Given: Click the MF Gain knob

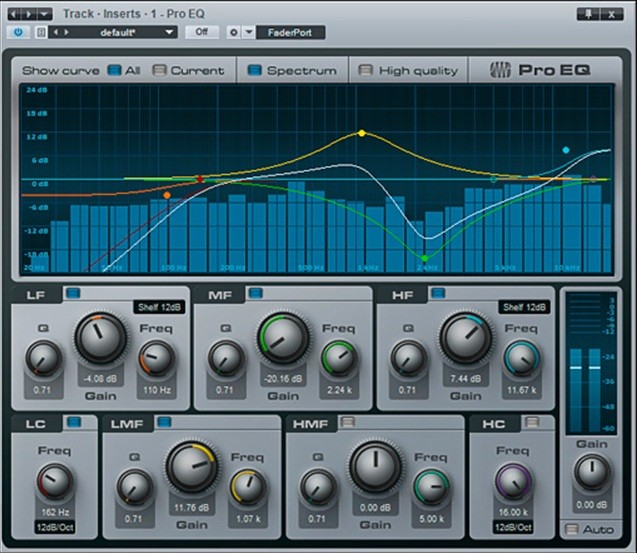Looking at the screenshot, I should [x=283, y=338].
